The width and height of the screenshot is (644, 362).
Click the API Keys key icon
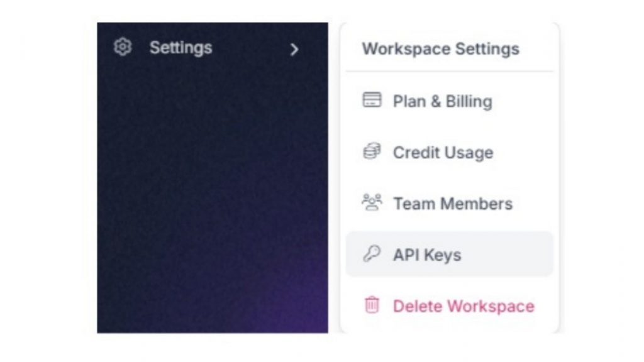click(373, 254)
